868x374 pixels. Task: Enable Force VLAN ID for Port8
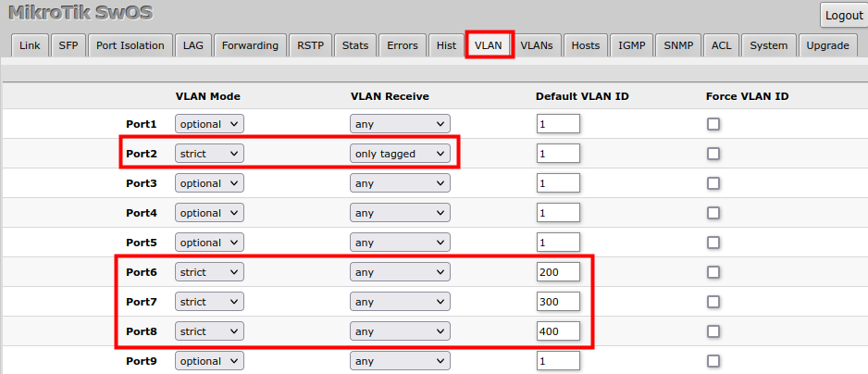click(x=713, y=331)
